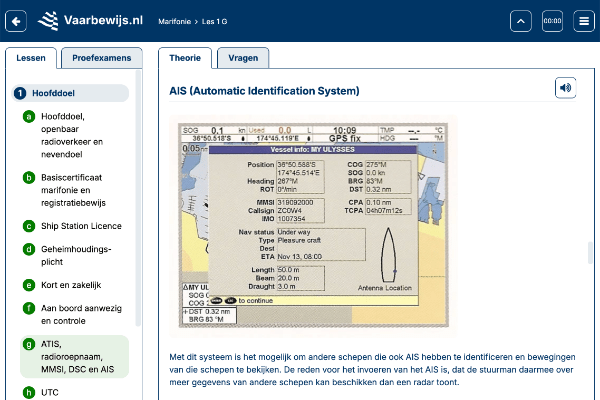
Task: Open lesson a Hoofddoel, openbaar radioverkeer
Action: pyautogui.click(x=75, y=135)
